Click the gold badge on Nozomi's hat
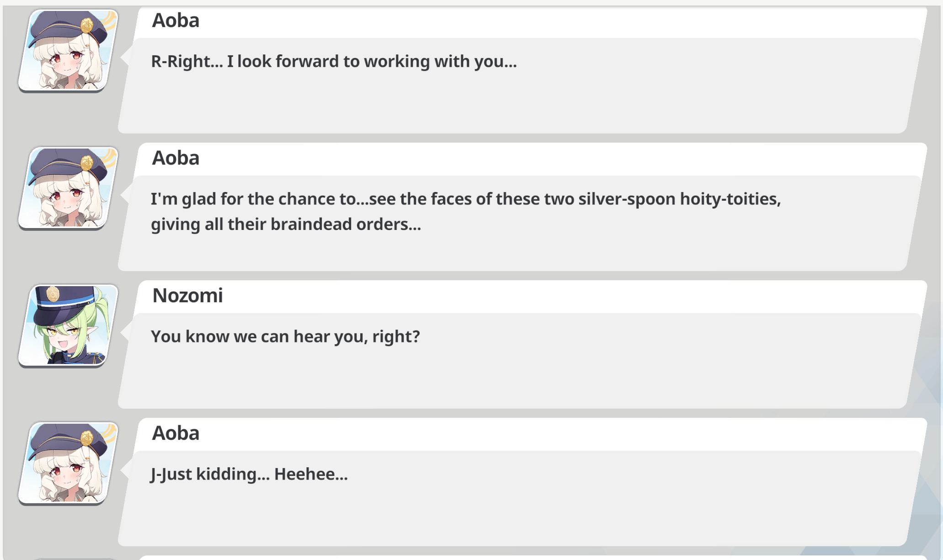The height and width of the screenshot is (560, 943). (x=53, y=294)
